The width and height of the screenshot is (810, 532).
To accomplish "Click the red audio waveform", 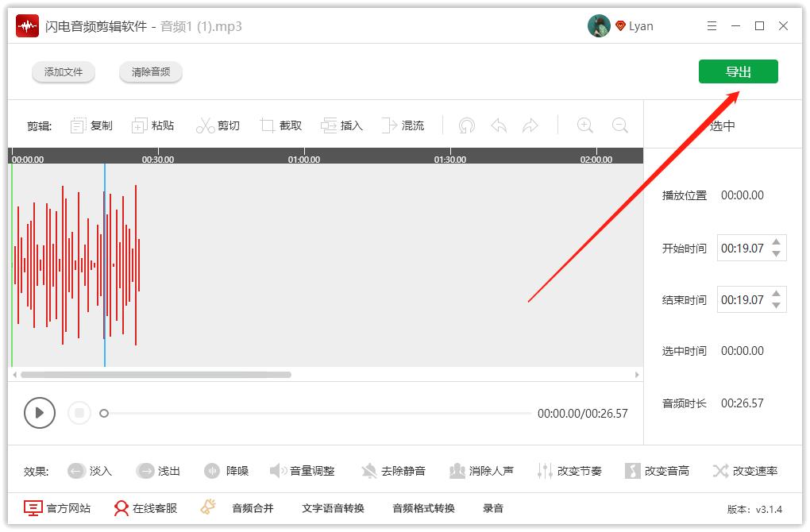I will pos(76,265).
